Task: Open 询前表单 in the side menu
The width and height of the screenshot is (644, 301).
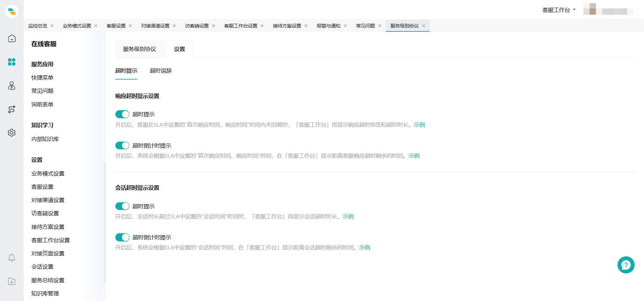Action: click(42, 105)
